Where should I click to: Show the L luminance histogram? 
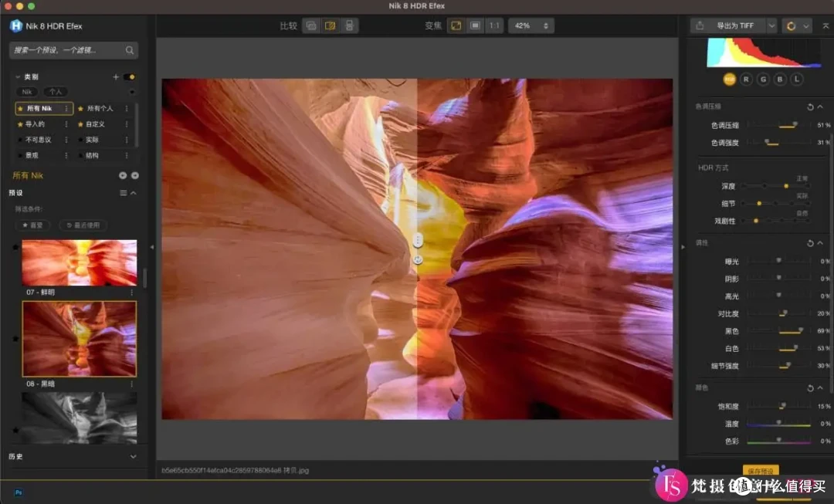coord(797,79)
